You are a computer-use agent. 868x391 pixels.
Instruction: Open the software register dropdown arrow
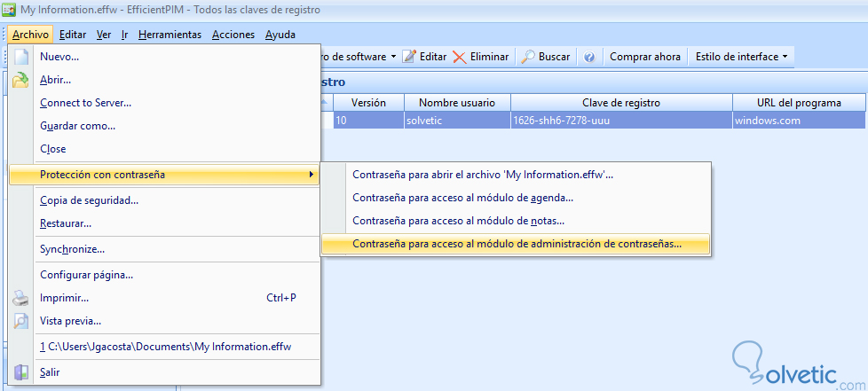point(392,57)
